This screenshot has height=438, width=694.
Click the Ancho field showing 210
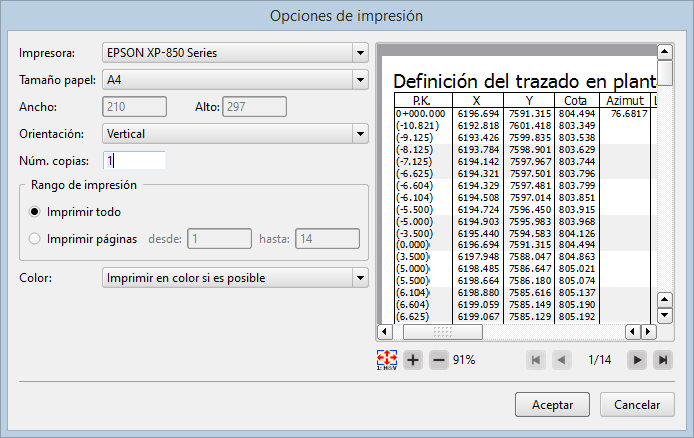tap(135, 107)
